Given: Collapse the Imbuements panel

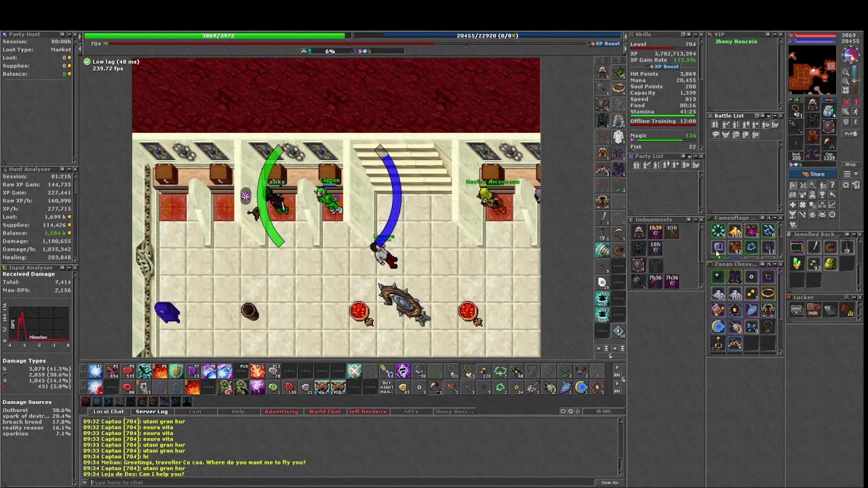Looking at the screenshot, I should point(696,220).
